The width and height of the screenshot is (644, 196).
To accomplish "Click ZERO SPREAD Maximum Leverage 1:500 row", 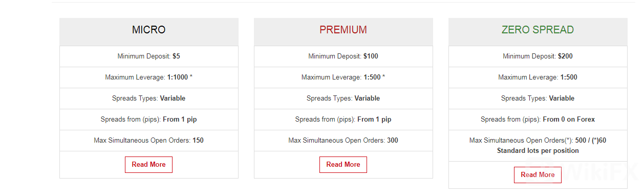I will tap(538, 77).
